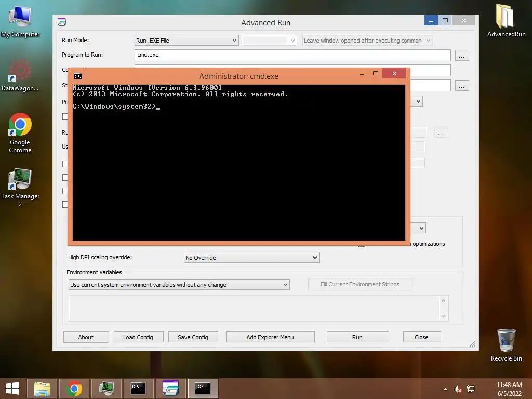Open the DataWagon desktop shortcut
532x399 pixels.
pyautogui.click(x=20, y=75)
